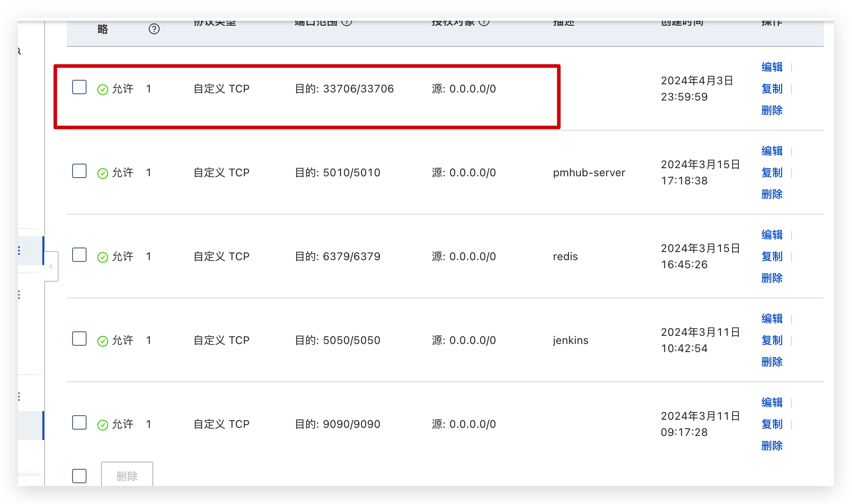Click the redis description text
Image resolution: width=852 pixels, height=504 pixels.
(565, 257)
